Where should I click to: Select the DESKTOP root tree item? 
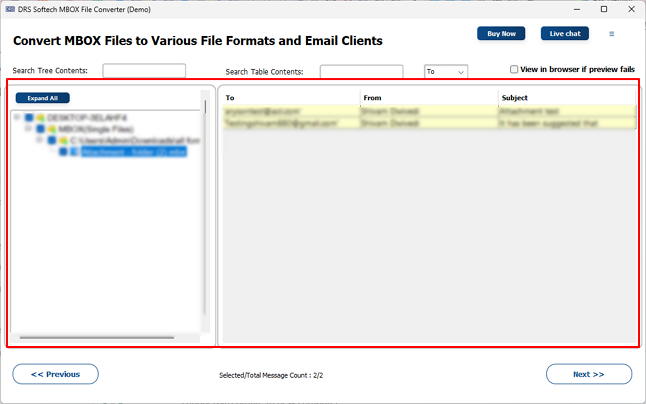coord(87,118)
